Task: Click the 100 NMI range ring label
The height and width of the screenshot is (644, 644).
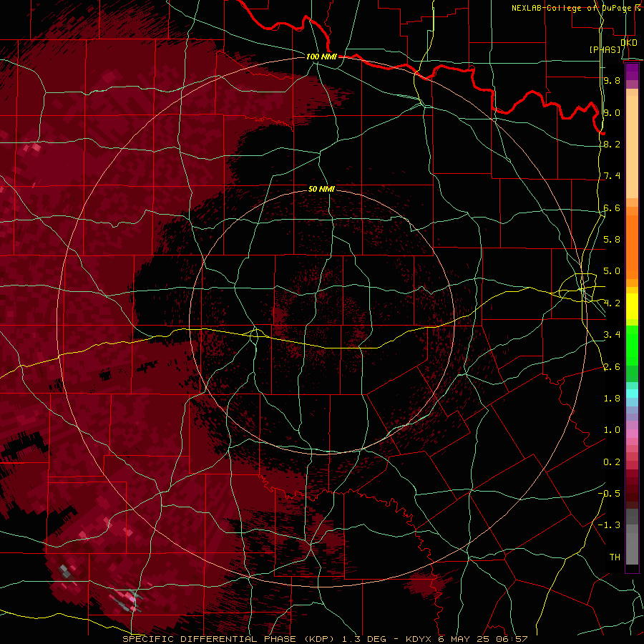Action: (321, 57)
